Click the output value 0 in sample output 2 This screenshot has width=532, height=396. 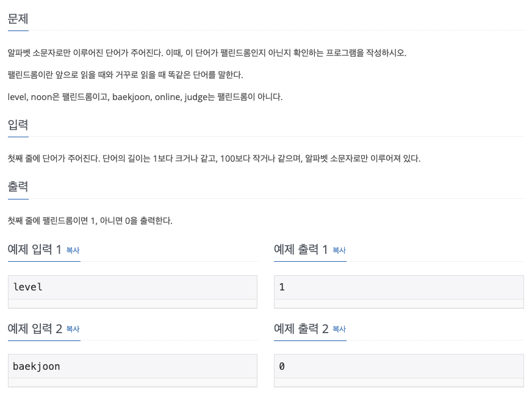coord(281,366)
